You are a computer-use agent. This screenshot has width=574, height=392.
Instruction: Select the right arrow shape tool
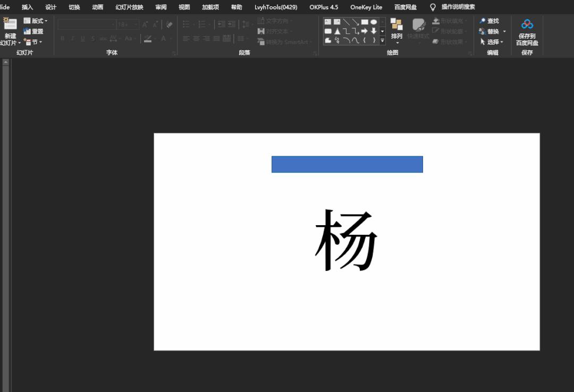364,30
